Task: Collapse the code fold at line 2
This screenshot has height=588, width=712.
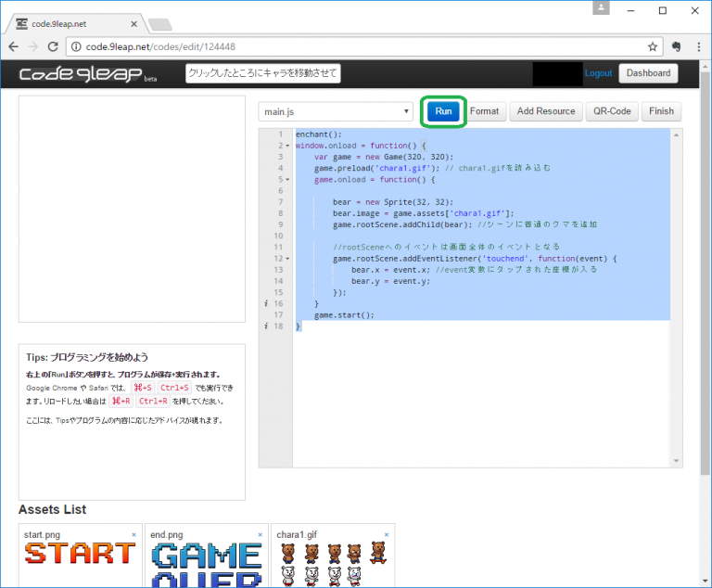Action: coord(287,146)
